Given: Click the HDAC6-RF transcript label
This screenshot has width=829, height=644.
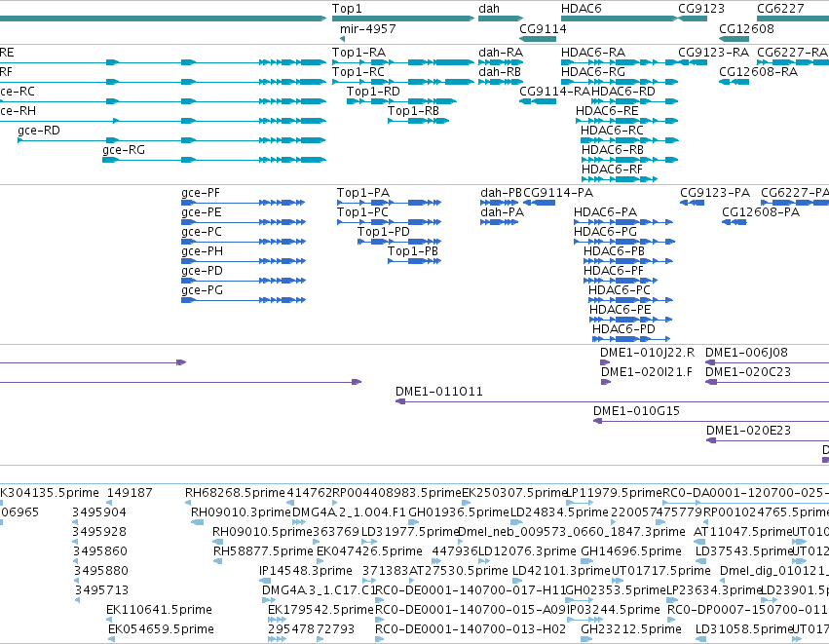Looking at the screenshot, I should pos(612,170).
